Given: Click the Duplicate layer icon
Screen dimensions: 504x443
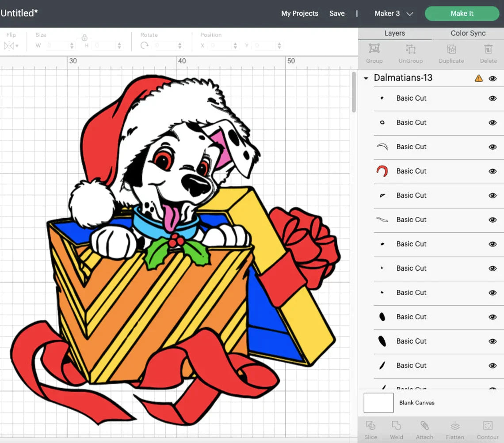Looking at the screenshot, I should coord(451,49).
